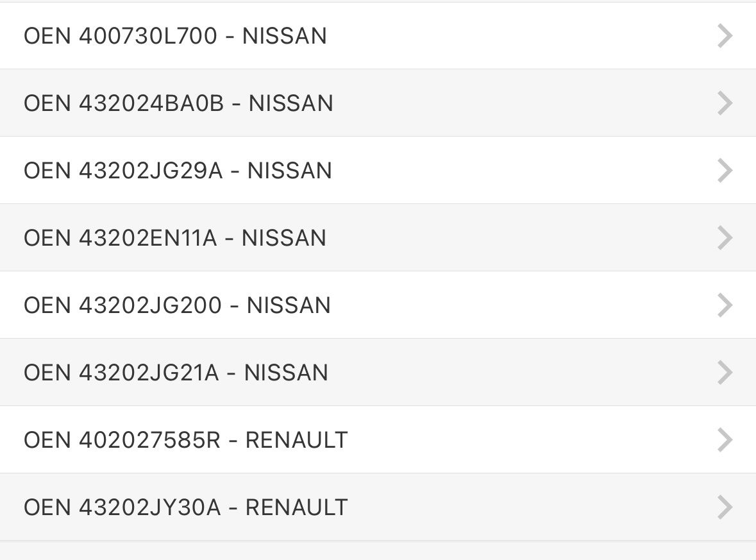Click NISSAN label after 43202JG200
The height and width of the screenshot is (560, 756).
coord(289,305)
